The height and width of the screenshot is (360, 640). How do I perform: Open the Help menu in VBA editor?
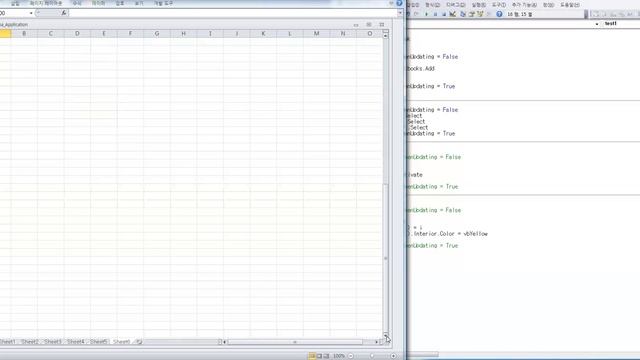(569, 5)
